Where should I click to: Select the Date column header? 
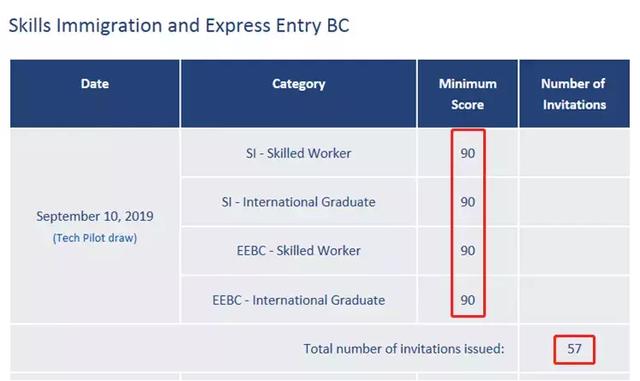click(95, 84)
